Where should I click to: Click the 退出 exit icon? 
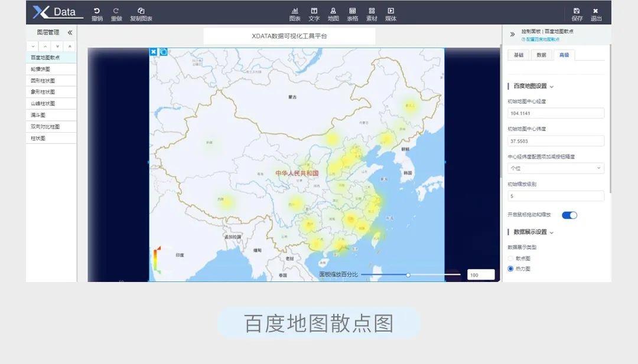(x=595, y=11)
